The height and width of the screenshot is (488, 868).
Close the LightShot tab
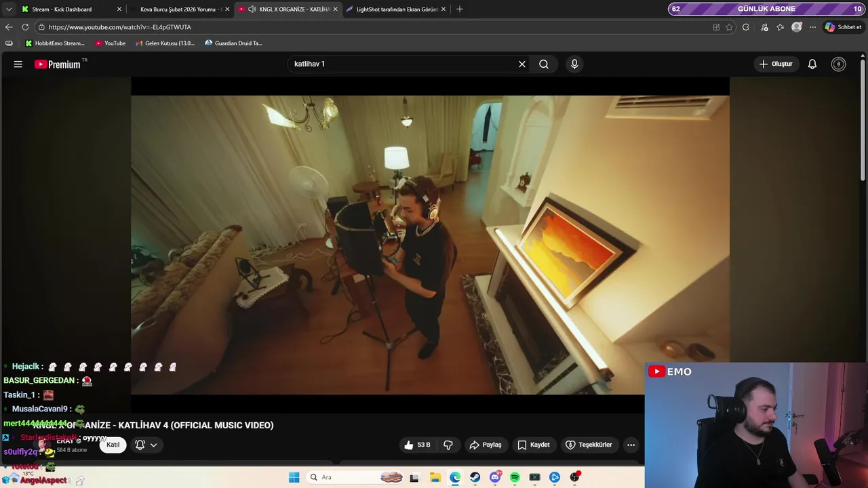click(443, 9)
